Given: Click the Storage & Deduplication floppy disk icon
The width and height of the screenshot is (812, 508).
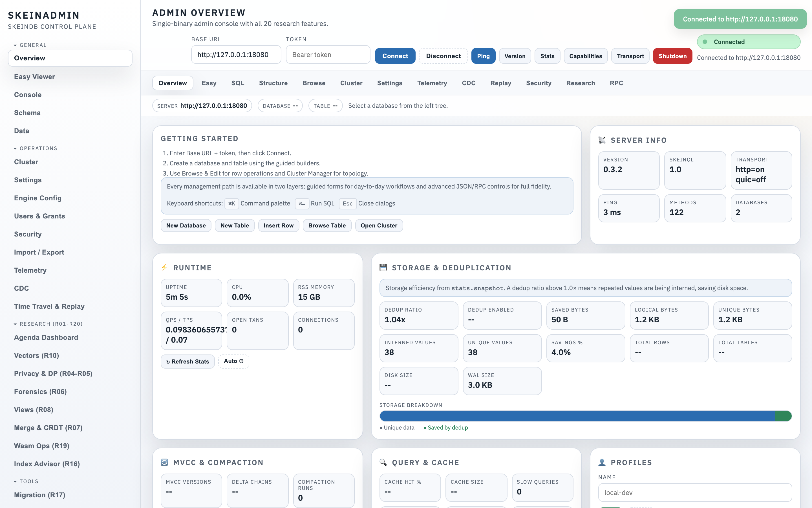Looking at the screenshot, I should 383,268.
